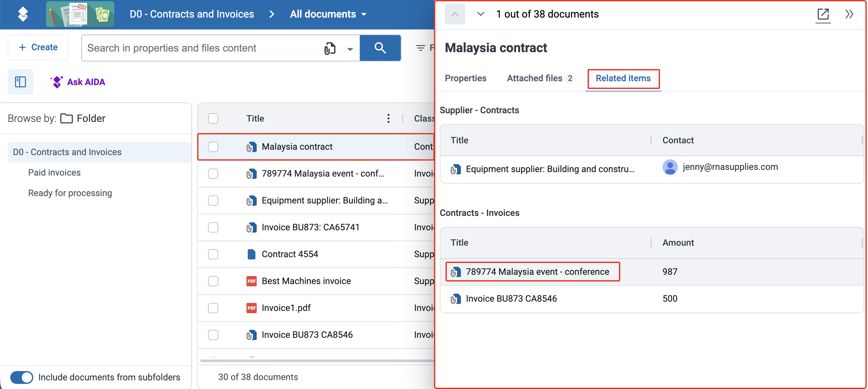The image size is (868, 389).
Task: Change Browse by Folder selector
Action: tap(83, 119)
